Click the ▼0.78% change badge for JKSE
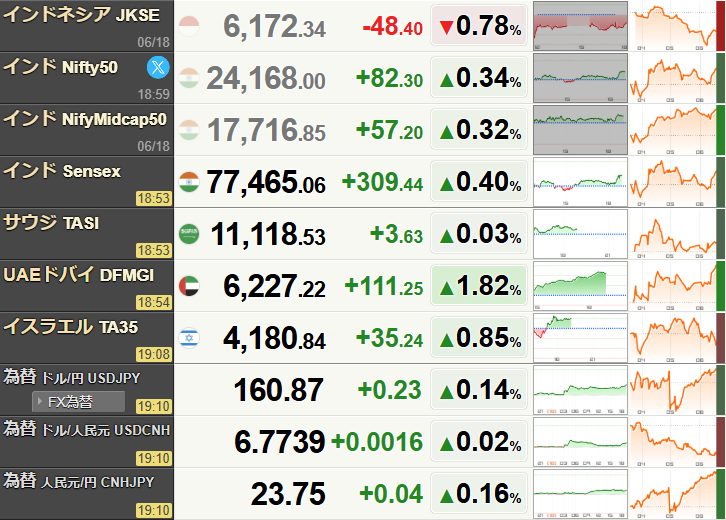The height and width of the screenshot is (520, 726). pos(479,25)
